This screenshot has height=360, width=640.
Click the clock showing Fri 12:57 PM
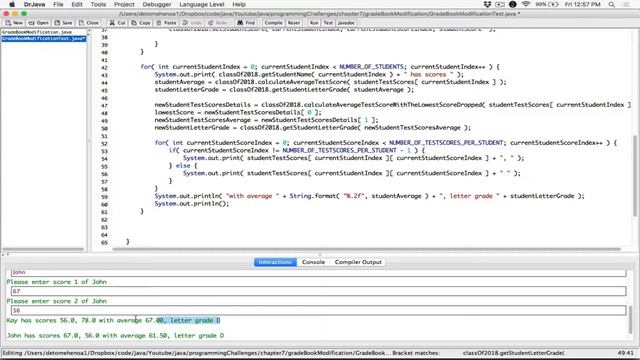pos(582,4)
